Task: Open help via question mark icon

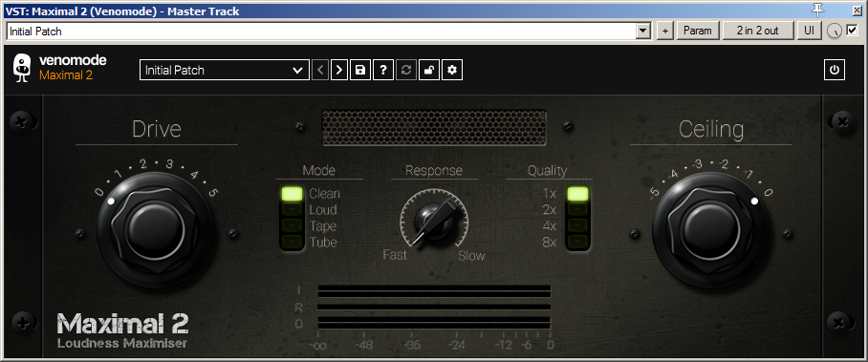Action: pyautogui.click(x=383, y=71)
